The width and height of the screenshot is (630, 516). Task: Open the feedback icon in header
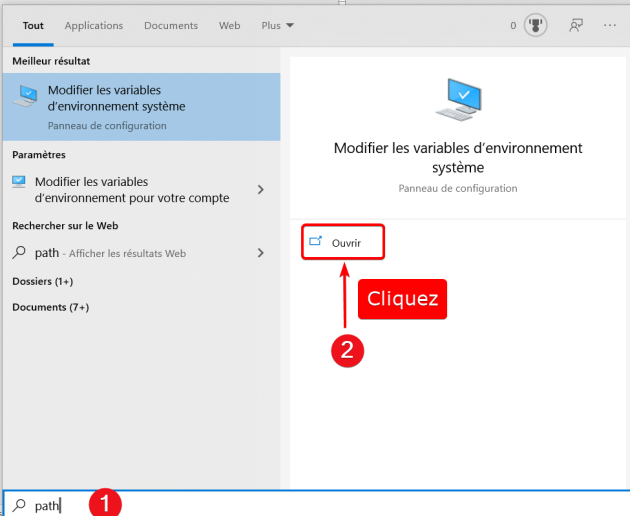click(x=576, y=26)
